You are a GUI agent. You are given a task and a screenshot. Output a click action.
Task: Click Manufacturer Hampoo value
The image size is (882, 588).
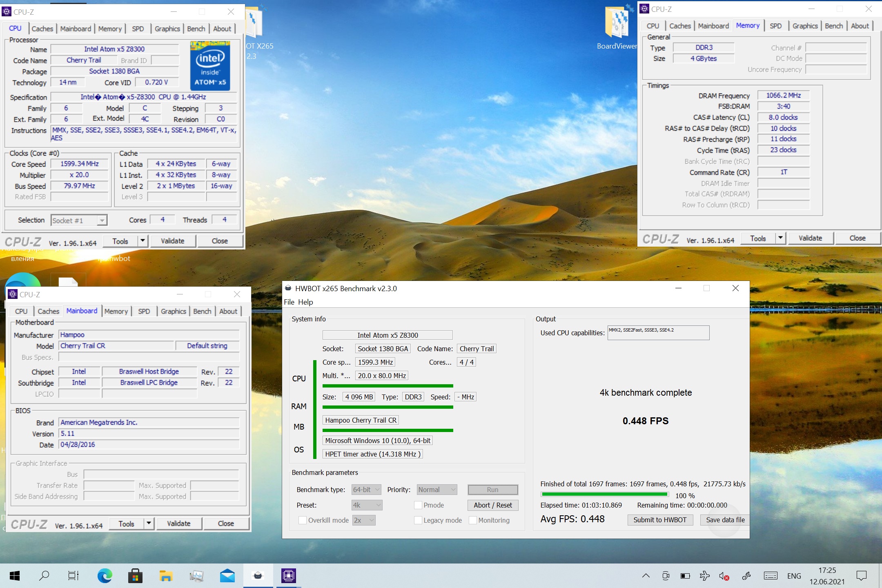pyautogui.click(x=149, y=335)
